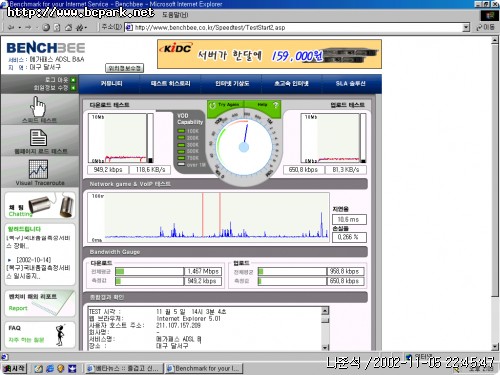Viewport: 500px width, 375px height.
Task: Click the Windows flag throbber icon
Action: point(490,15)
